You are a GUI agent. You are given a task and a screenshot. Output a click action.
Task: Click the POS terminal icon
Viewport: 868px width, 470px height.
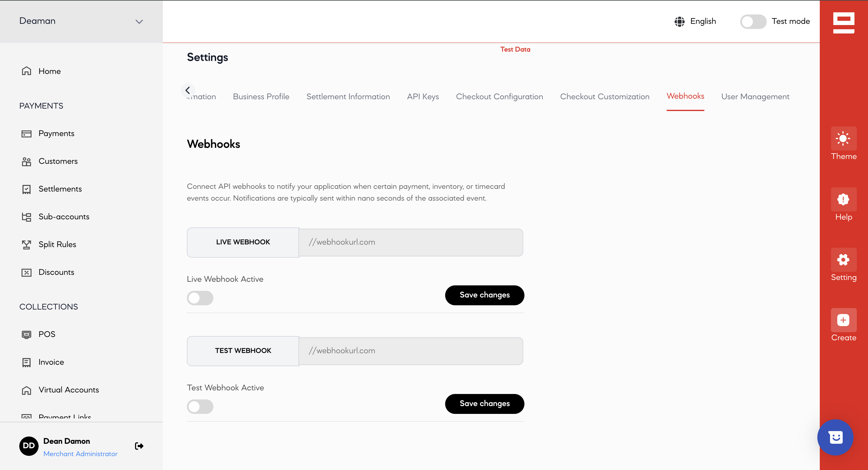coord(26,335)
